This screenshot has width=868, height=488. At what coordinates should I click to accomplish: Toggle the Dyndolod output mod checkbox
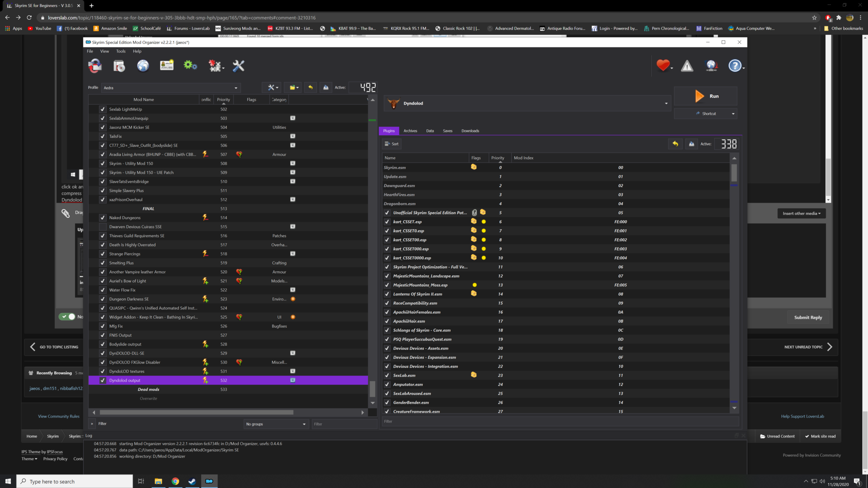[x=103, y=380]
